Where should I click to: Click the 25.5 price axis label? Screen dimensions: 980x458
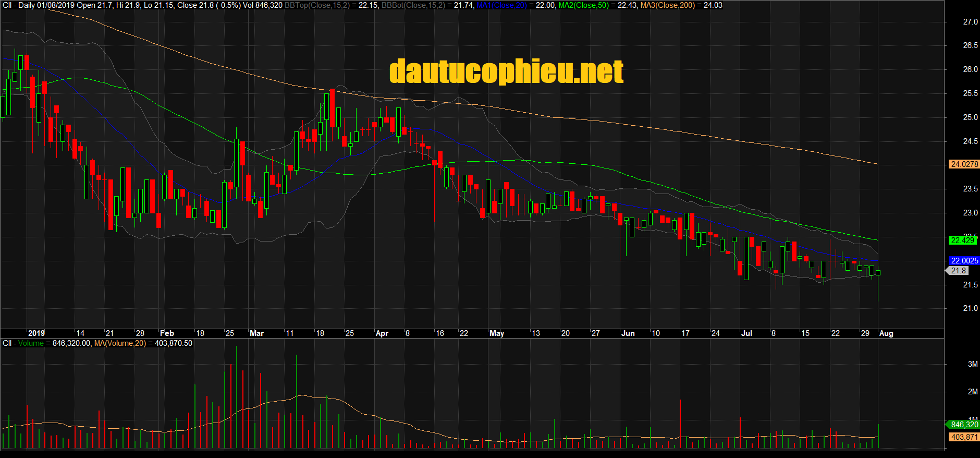pos(970,93)
